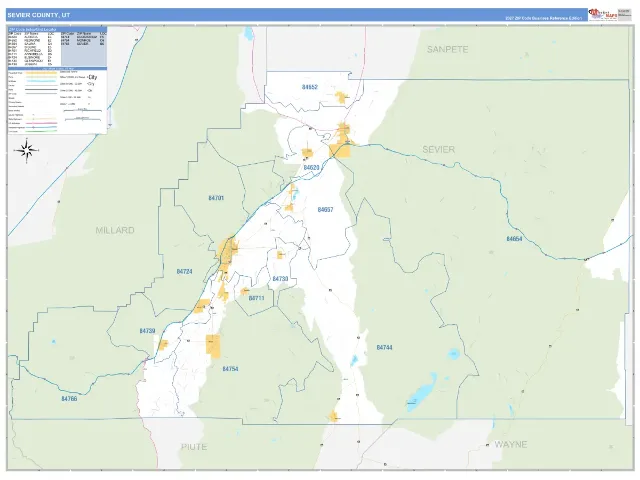Click the WAYNE county label

coord(511,444)
